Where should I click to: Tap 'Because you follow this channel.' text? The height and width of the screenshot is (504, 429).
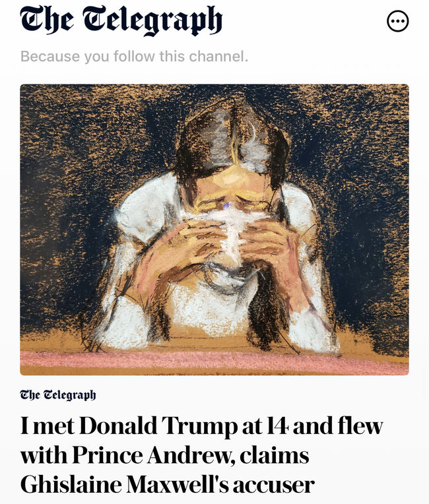coord(134,56)
